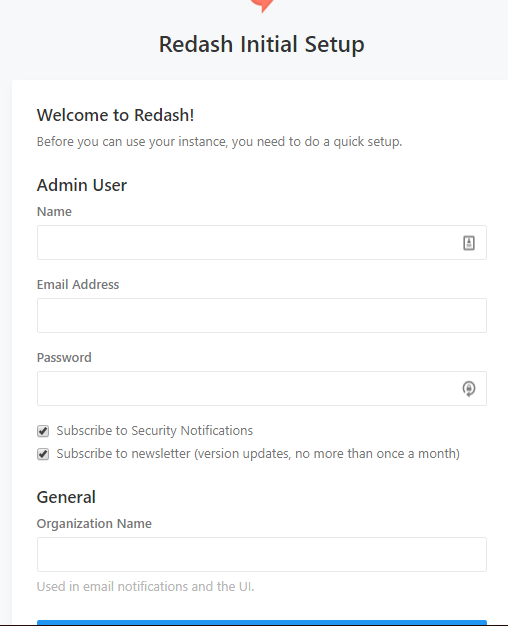Focus the admin Name input field

pos(262,242)
